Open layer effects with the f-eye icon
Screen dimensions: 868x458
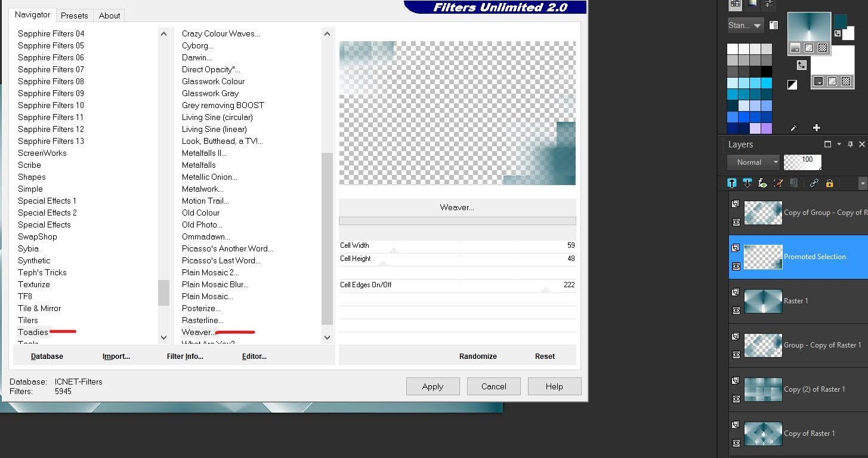point(762,183)
